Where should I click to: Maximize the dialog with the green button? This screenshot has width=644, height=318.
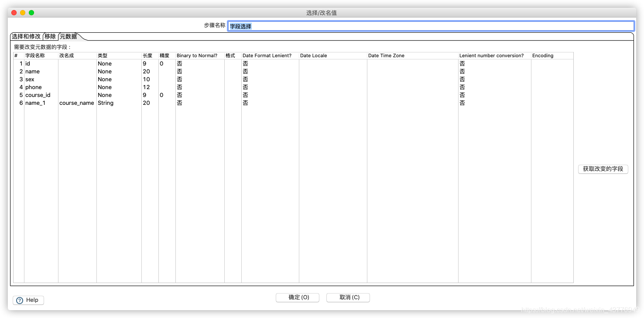[x=31, y=13]
